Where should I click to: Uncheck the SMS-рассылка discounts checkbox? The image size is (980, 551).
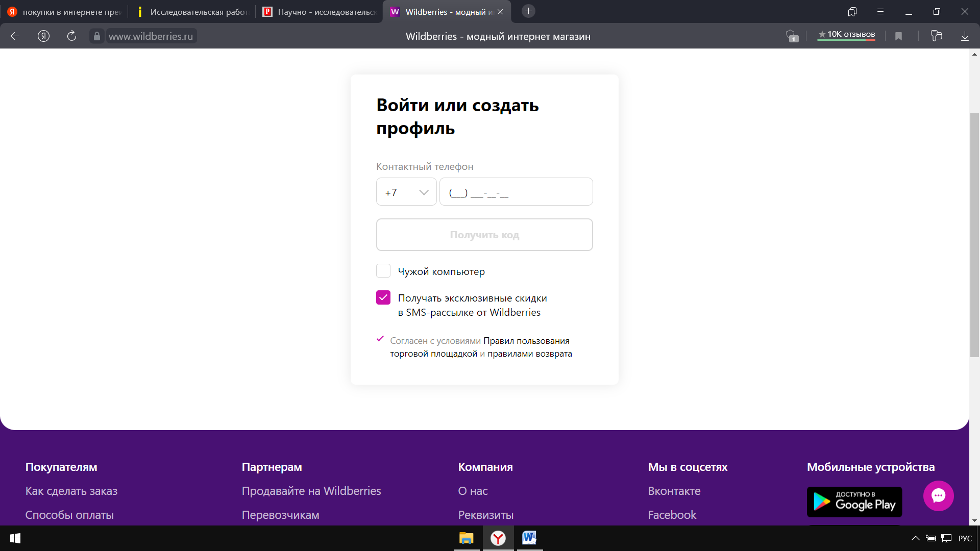[383, 297]
